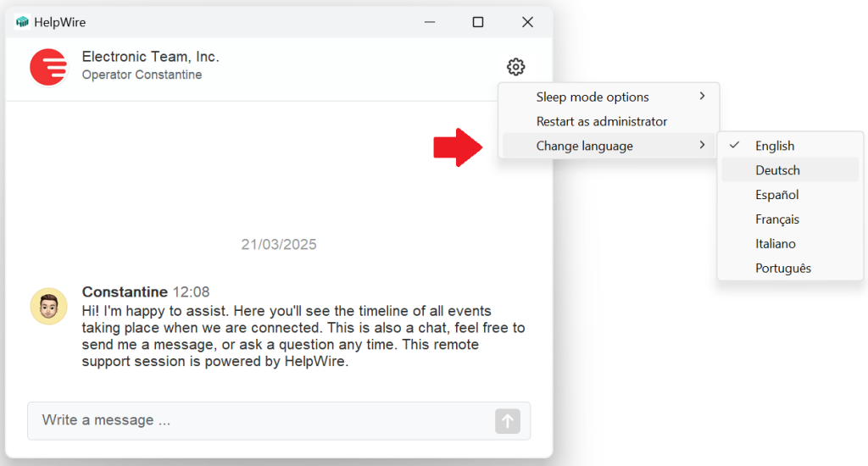Click the Operator Constantine label

point(142,75)
